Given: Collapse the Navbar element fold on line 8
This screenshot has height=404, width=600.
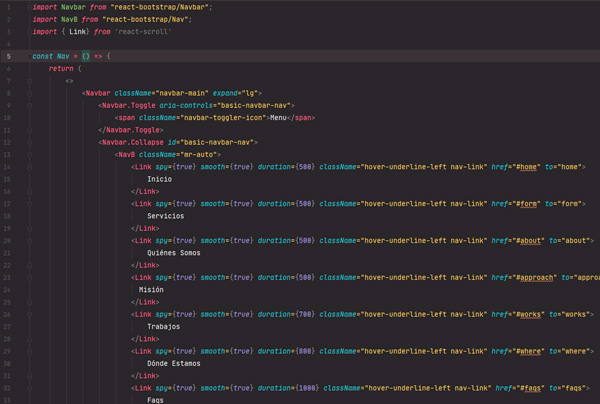Looking at the screenshot, I should point(29,93).
